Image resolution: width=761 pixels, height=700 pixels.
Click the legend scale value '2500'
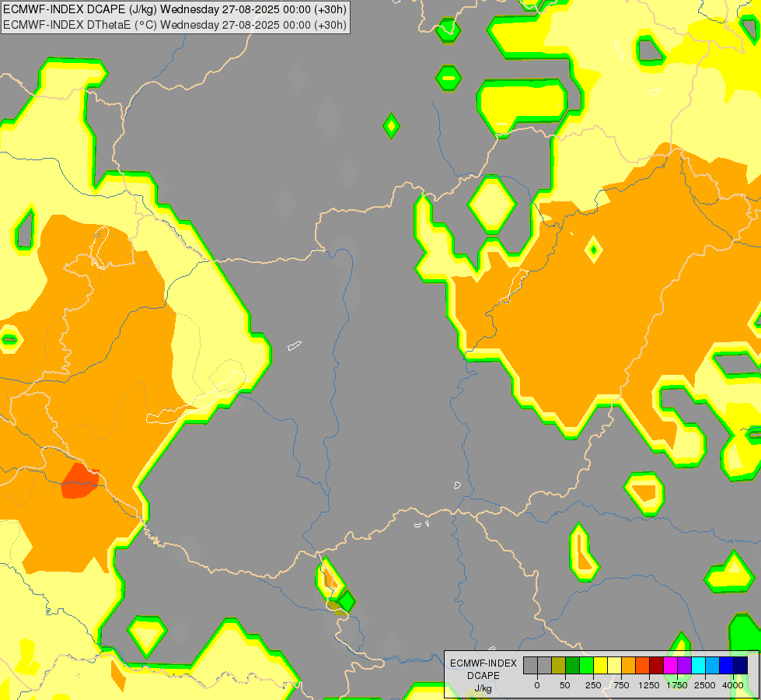[705, 685]
